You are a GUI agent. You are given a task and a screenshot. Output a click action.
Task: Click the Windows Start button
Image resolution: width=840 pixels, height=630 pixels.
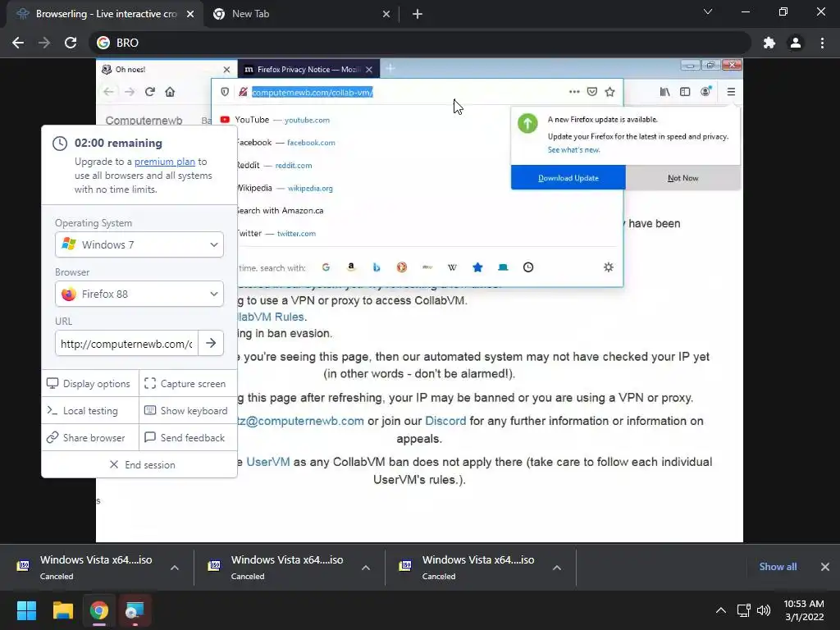coord(26,610)
